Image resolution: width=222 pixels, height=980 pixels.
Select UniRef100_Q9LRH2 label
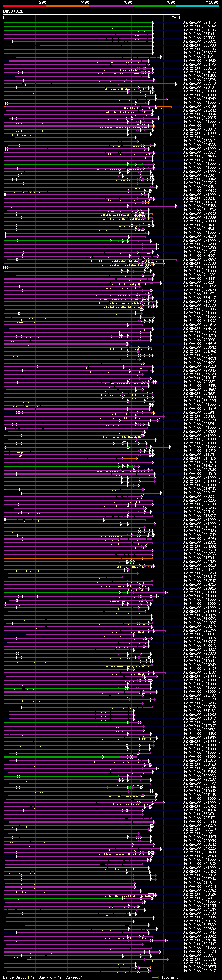(199, 110)
